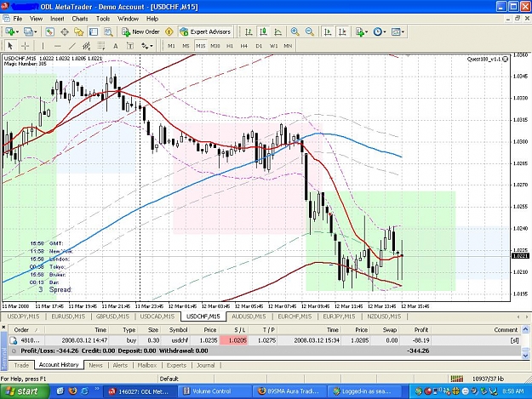The image size is (532, 399).
Task: Set timeframe to H4
Action: pos(244,46)
